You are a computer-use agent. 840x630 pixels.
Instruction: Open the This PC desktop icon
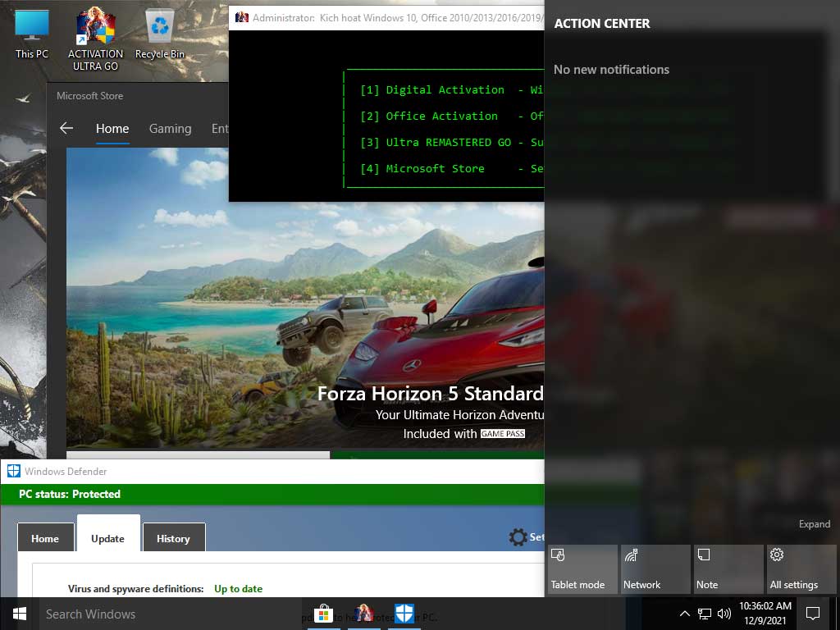(32, 34)
